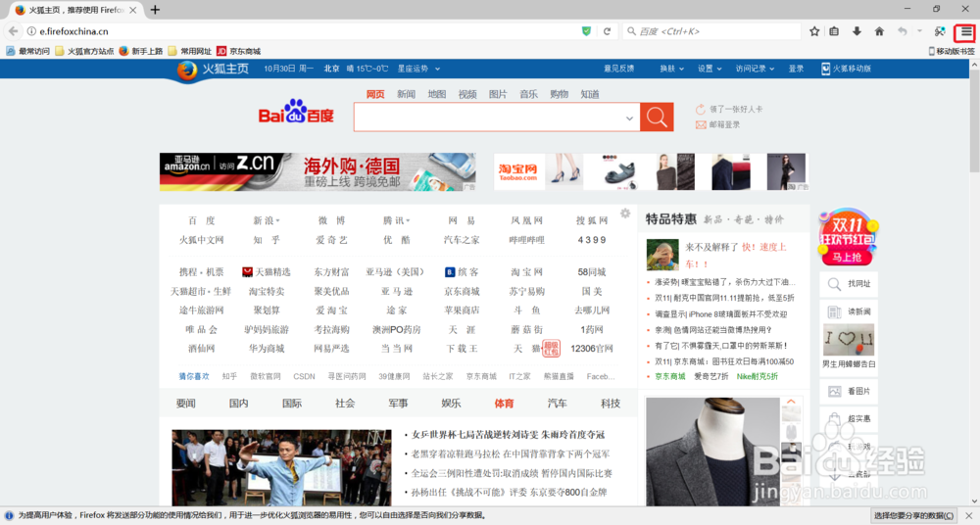Open 新手上路 bookmark
The image size is (980, 525).
coord(141,51)
